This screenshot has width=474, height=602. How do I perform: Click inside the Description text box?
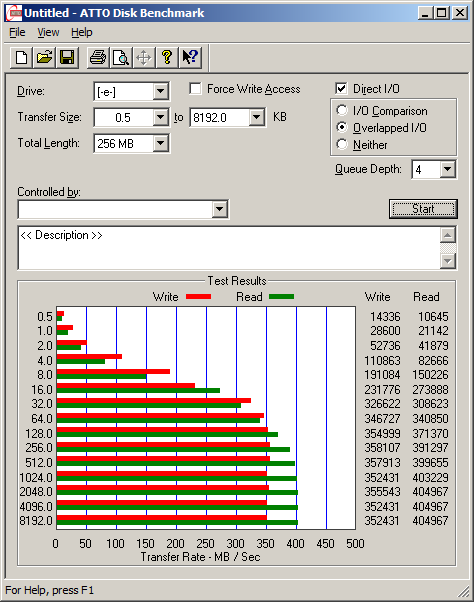pos(228,248)
